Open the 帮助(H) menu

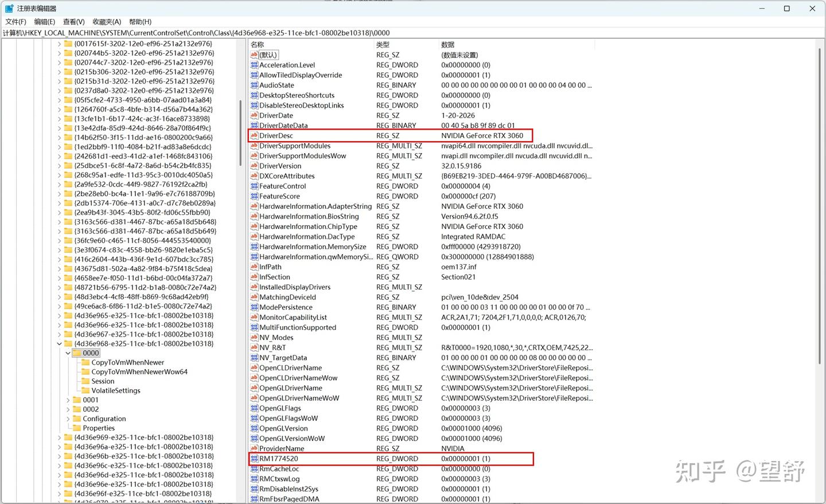(140, 22)
